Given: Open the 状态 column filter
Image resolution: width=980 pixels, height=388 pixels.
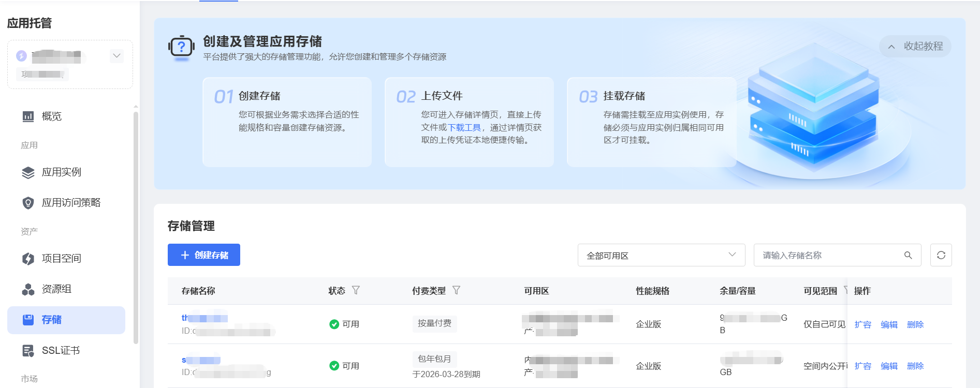Looking at the screenshot, I should point(356,290).
